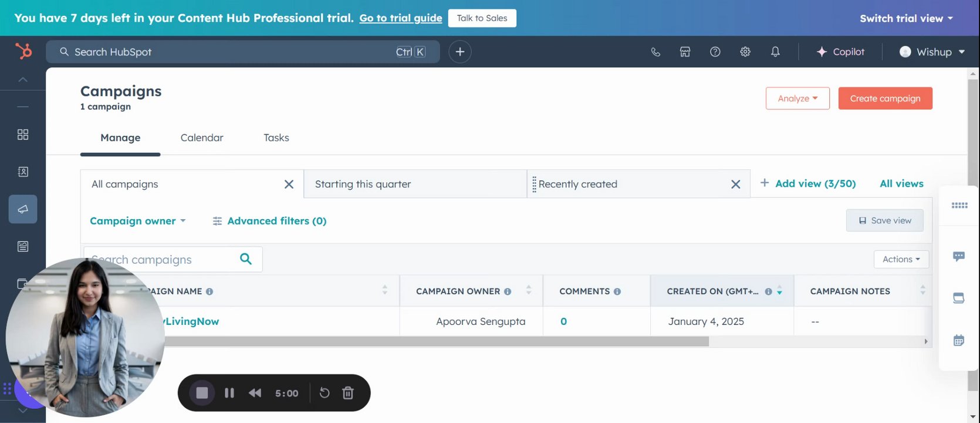This screenshot has width=980, height=423.
Task: Open the calendar icon in right panel
Action: [x=959, y=340]
